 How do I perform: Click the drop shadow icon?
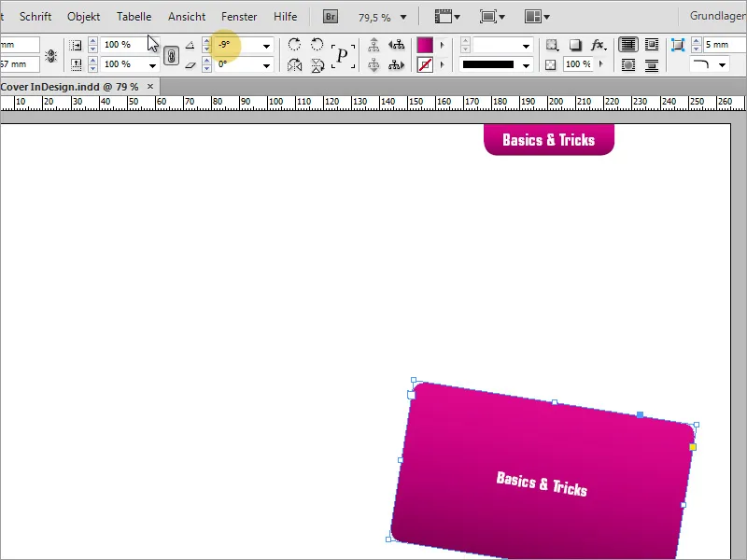coord(575,45)
